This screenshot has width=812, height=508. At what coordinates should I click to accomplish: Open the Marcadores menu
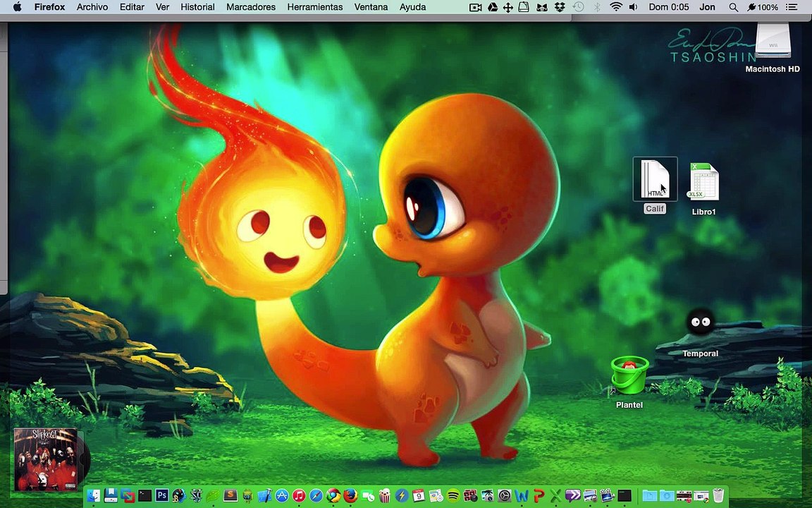point(251,7)
